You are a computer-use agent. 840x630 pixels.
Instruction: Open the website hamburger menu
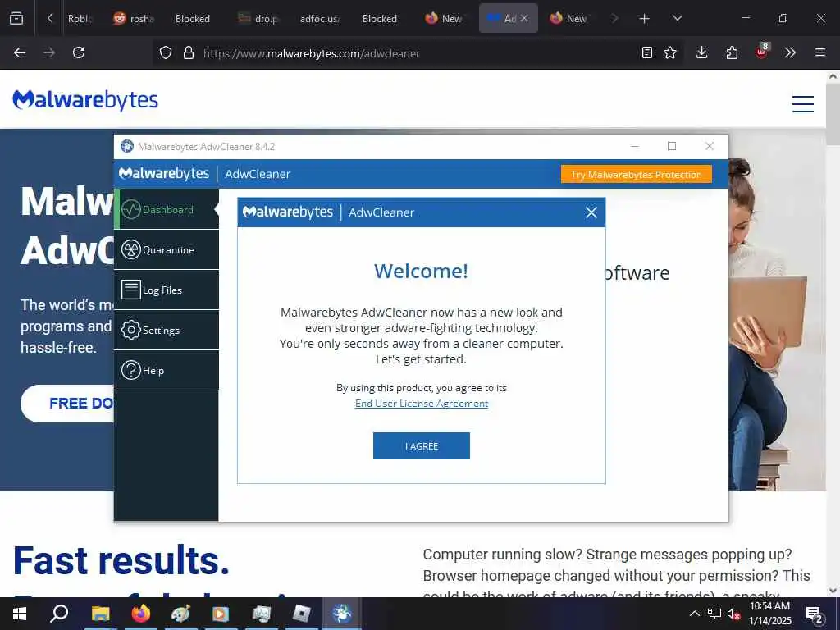pos(803,103)
